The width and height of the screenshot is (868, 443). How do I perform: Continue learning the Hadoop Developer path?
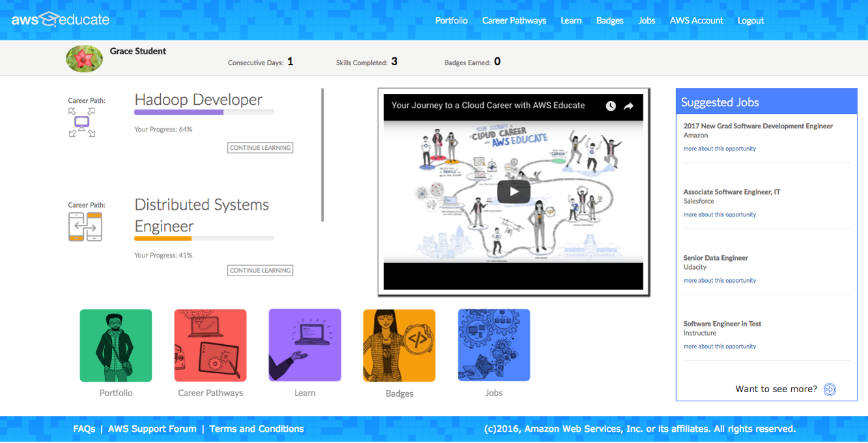(260, 148)
